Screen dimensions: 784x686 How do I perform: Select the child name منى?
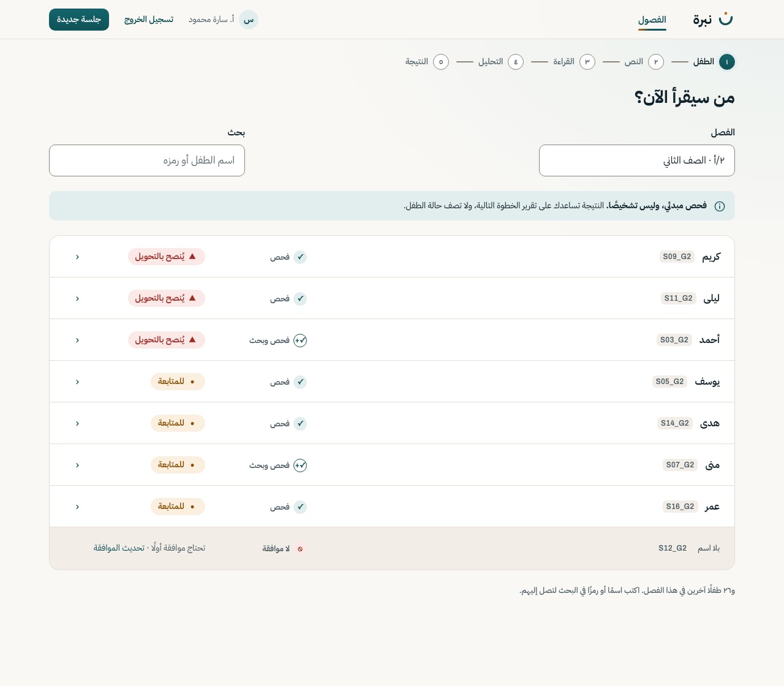pos(712,465)
